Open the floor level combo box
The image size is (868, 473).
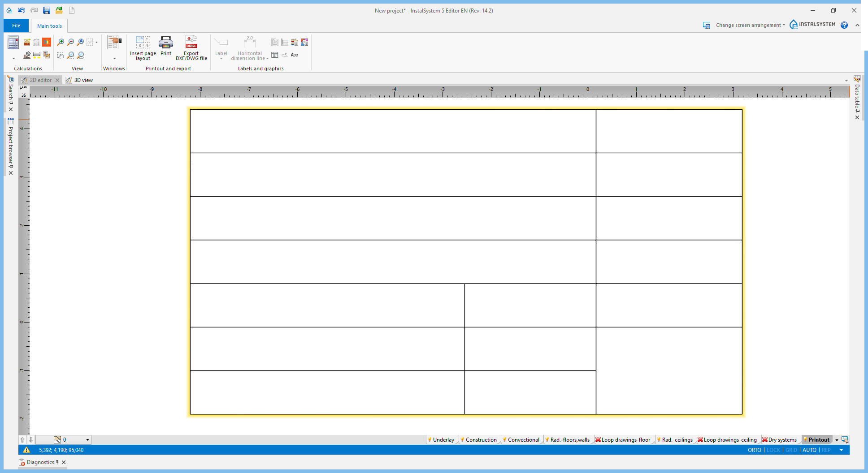click(x=87, y=440)
